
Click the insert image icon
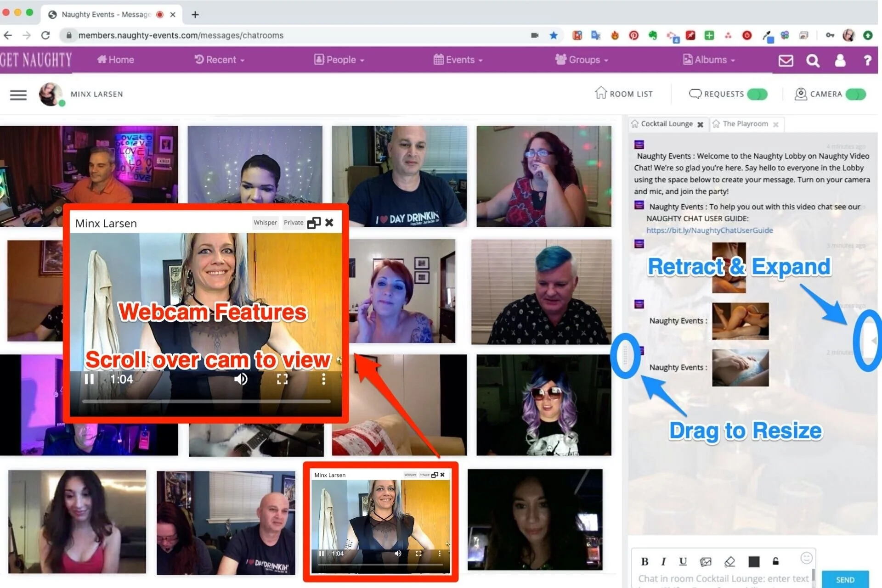coord(706,561)
